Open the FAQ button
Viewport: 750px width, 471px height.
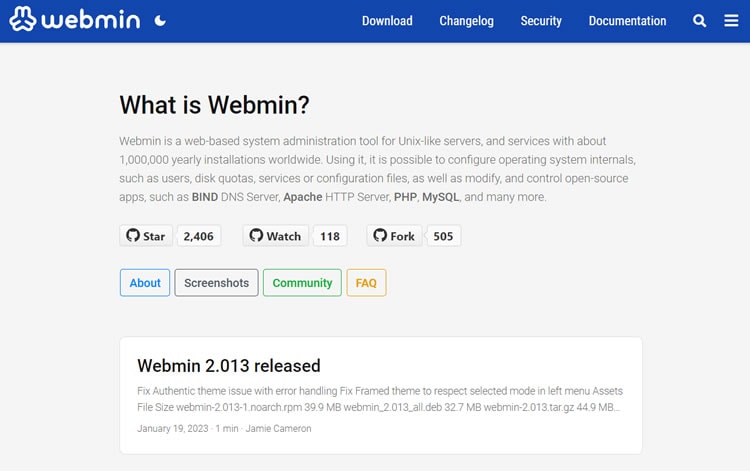[366, 283]
